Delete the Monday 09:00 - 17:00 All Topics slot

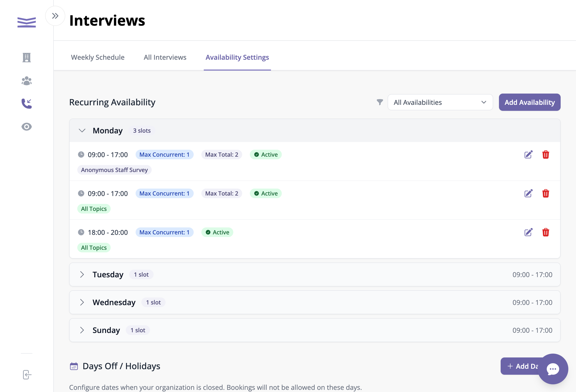(x=546, y=194)
